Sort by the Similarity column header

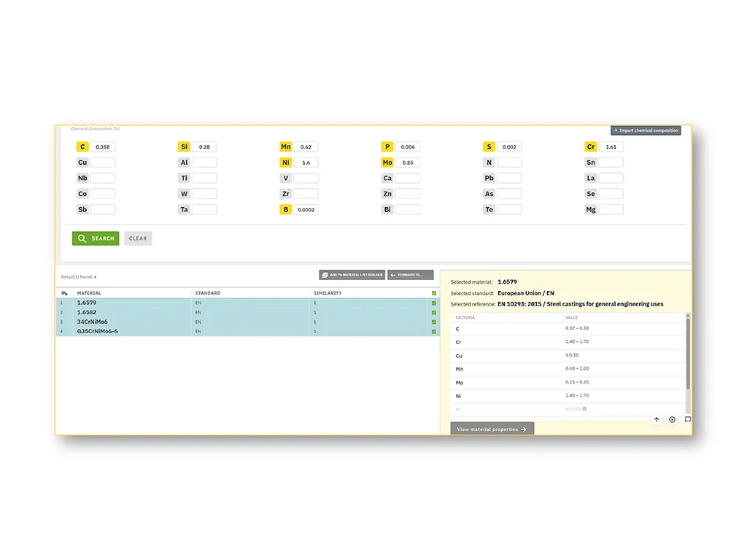328,293
